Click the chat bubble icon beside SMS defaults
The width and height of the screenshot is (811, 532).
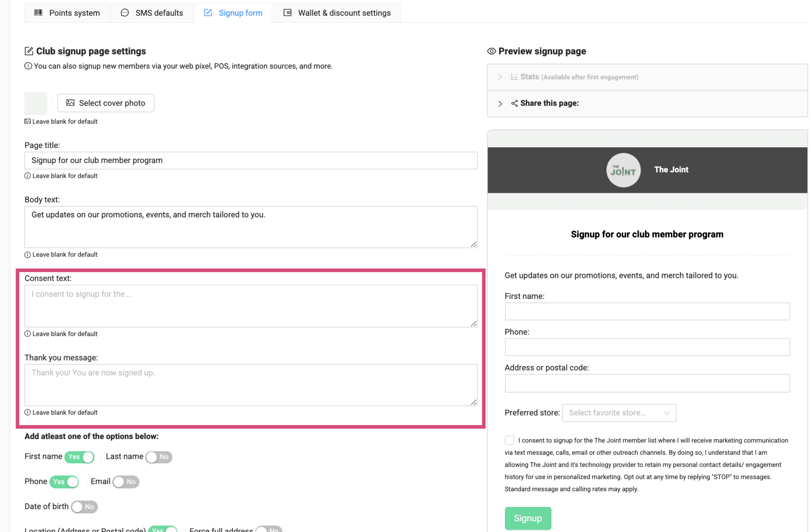pyautogui.click(x=125, y=13)
